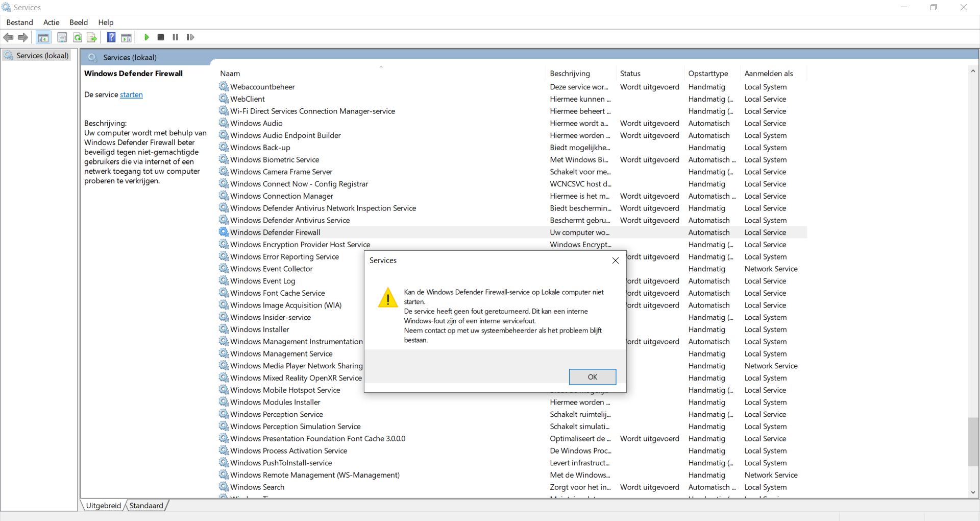
Task: Click OK in the Services error dialog
Action: click(593, 377)
